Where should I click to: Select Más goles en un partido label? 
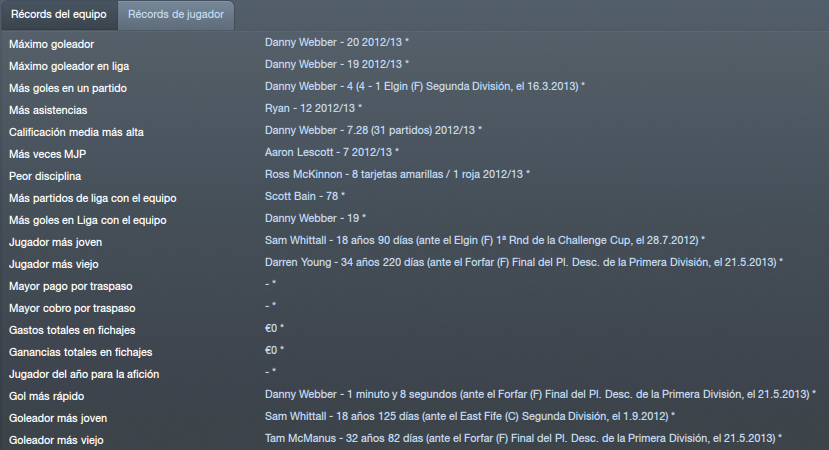pyautogui.click(x=68, y=88)
